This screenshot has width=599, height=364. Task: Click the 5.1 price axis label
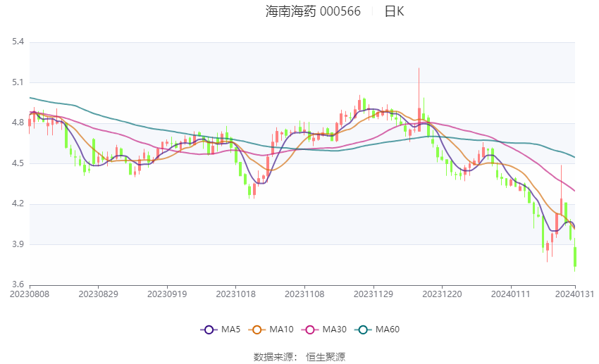[x=18, y=82]
